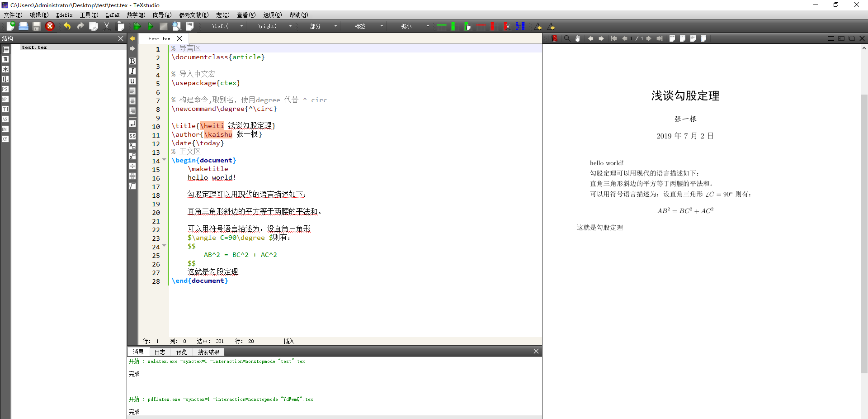Open the 数学(M) menu

pos(136,15)
